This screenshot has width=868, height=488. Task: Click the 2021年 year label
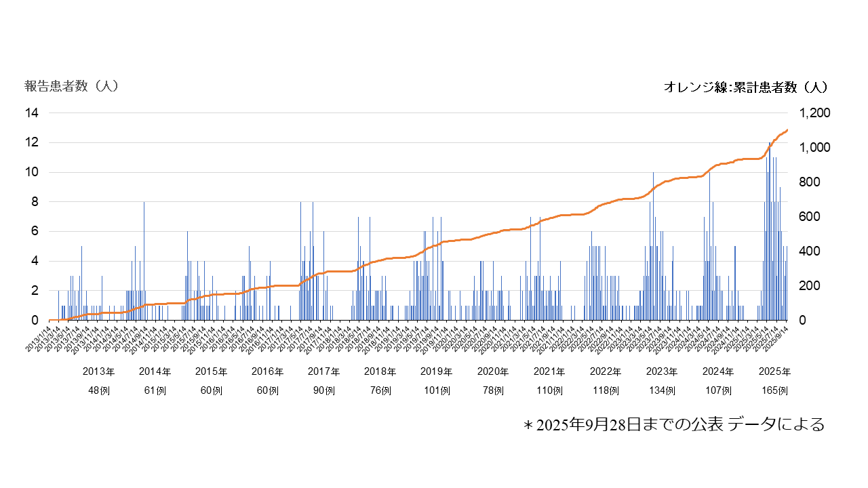549,371
